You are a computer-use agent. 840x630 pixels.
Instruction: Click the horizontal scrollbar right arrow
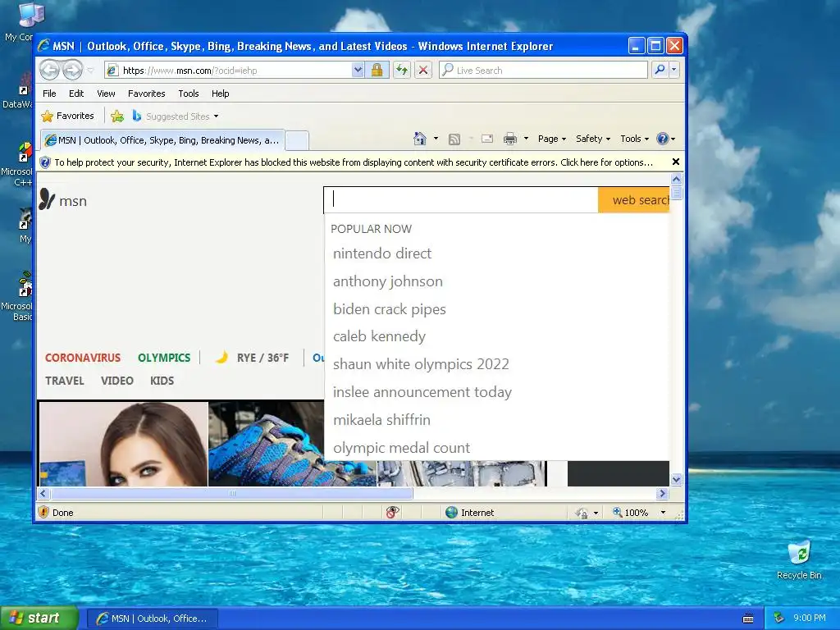coord(662,493)
